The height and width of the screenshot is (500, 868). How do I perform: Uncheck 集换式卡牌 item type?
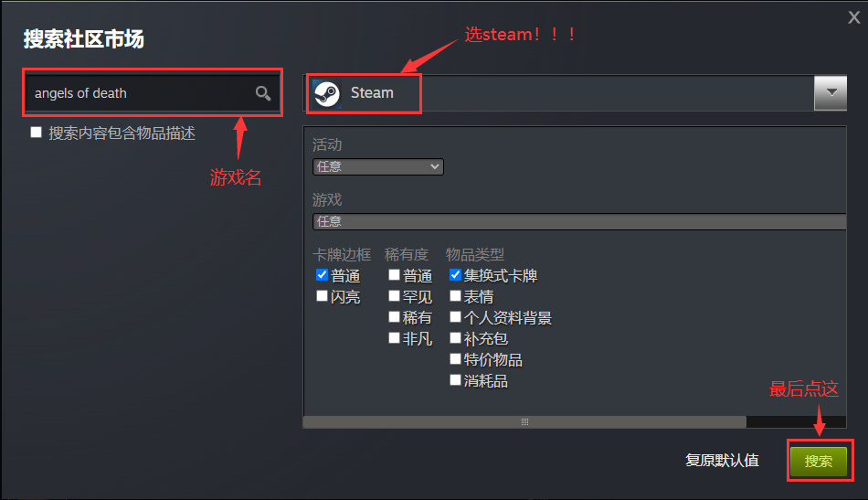[x=455, y=274]
